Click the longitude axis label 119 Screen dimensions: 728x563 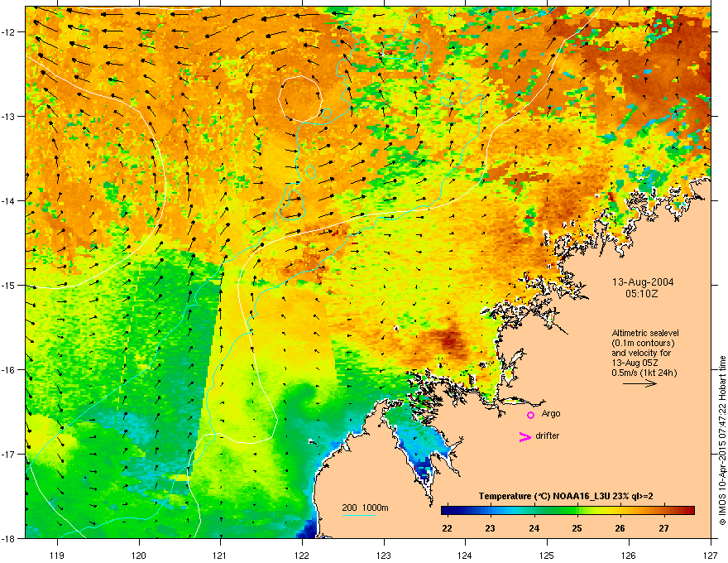click(57, 555)
